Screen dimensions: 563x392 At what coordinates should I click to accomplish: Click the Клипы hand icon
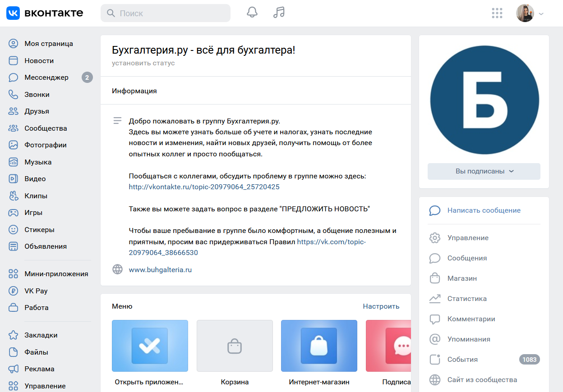(14, 196)
